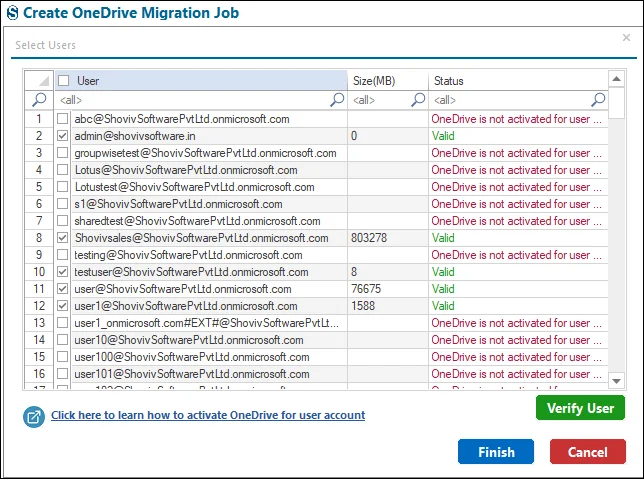Viewport: 644px width, 479px height.
Task: Sort by the Status column header
Action: click(x=518, y=81)
